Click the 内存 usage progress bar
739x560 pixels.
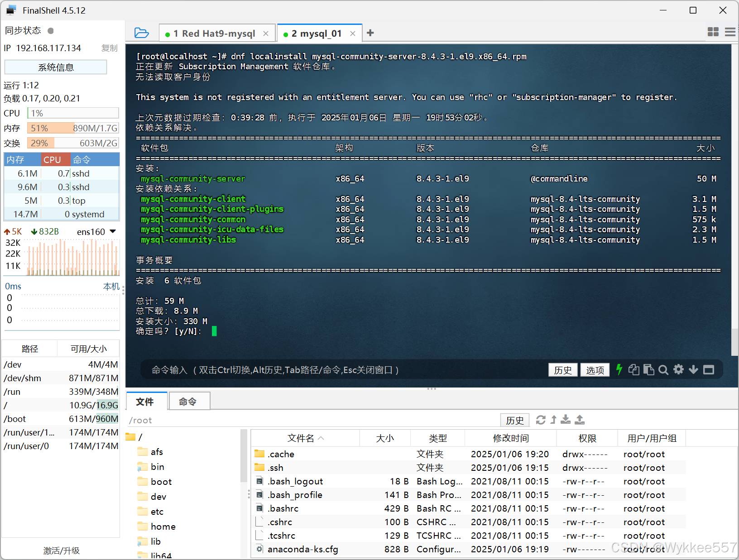[x=72, y=128]
